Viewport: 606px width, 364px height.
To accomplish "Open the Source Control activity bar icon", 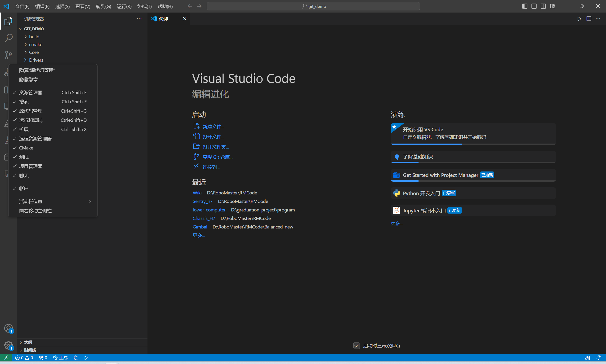I will (8, 55).
